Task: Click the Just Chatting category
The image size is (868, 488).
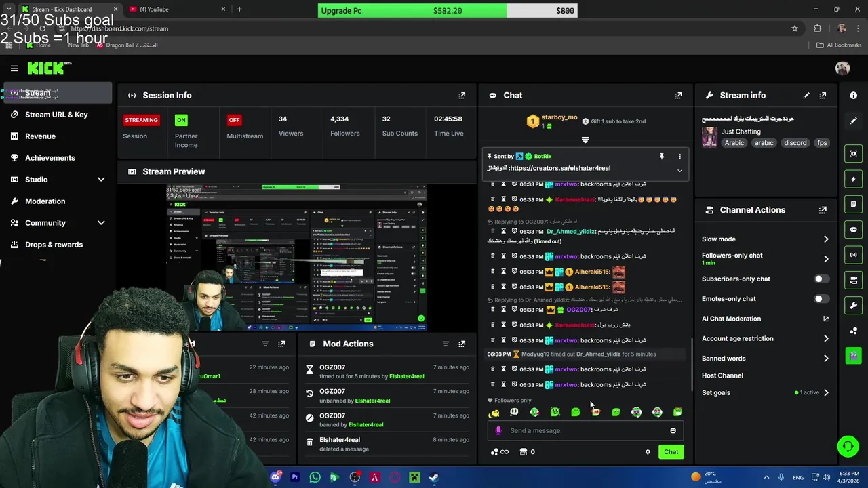Action: pyautogui.click(x=741, y=131)
